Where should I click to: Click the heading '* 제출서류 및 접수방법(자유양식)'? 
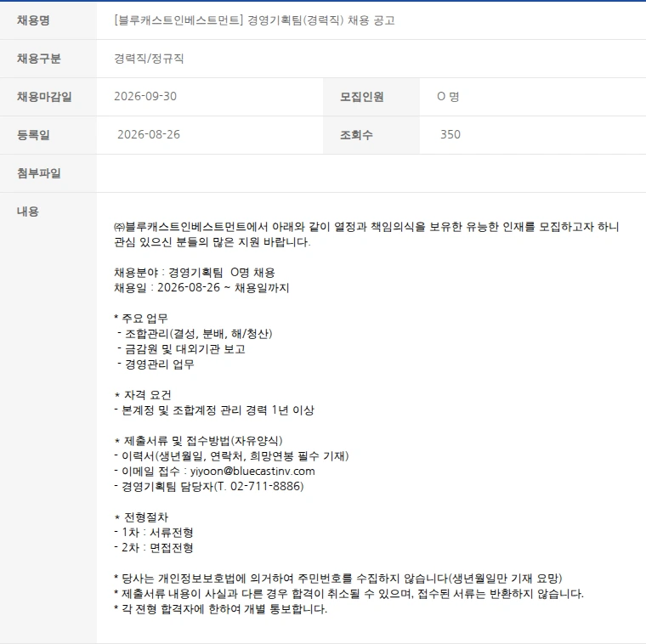198,441
